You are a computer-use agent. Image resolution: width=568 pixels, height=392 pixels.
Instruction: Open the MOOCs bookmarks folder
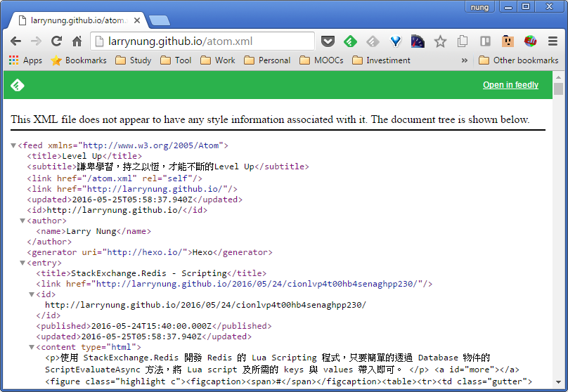click(x=322, y=60)
